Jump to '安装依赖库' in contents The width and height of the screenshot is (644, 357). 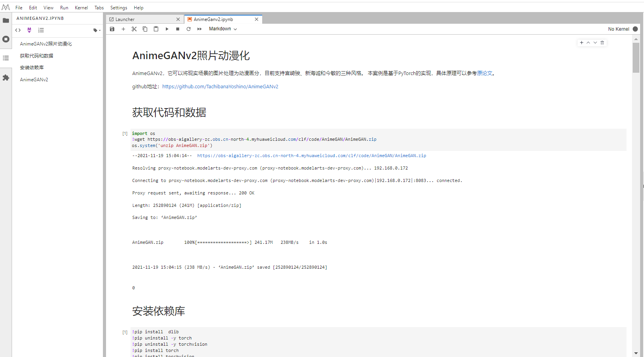[32, 68]
